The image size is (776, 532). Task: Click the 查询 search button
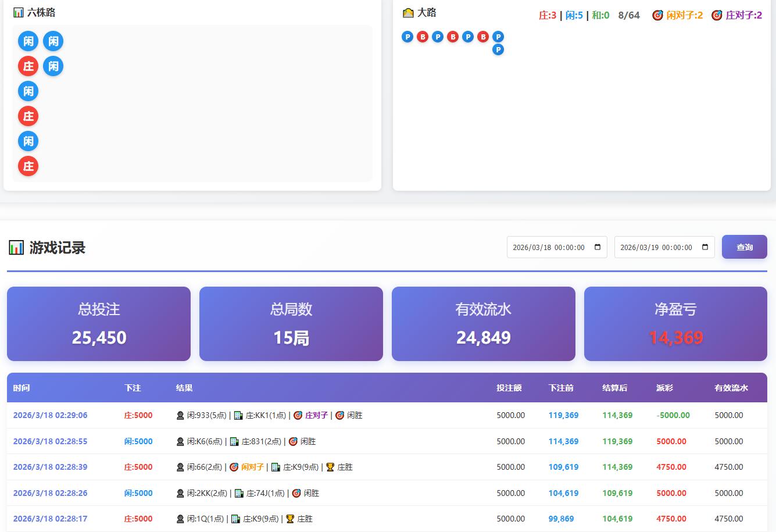pyautogui.click(x=744, y=247)
